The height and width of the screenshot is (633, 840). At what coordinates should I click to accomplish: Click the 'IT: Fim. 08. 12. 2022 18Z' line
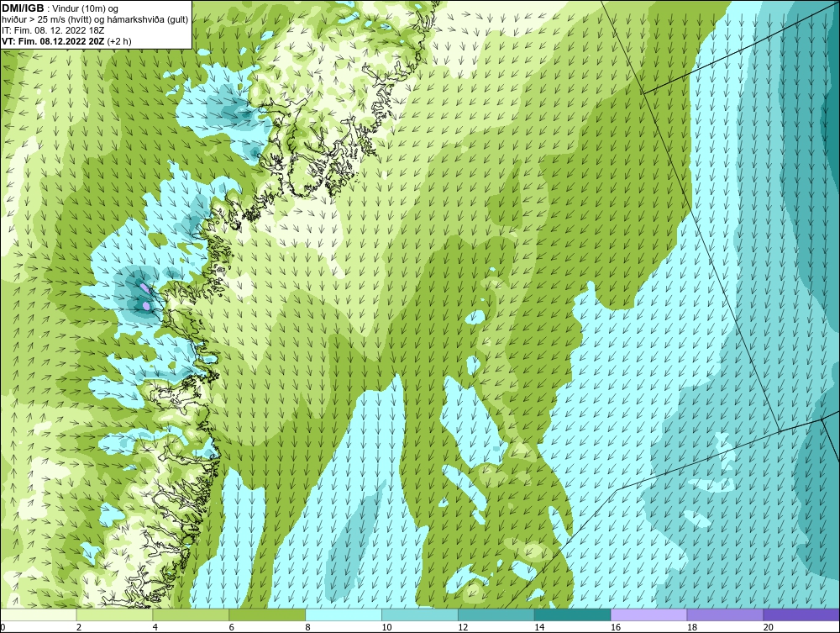[x=53, y=30]
